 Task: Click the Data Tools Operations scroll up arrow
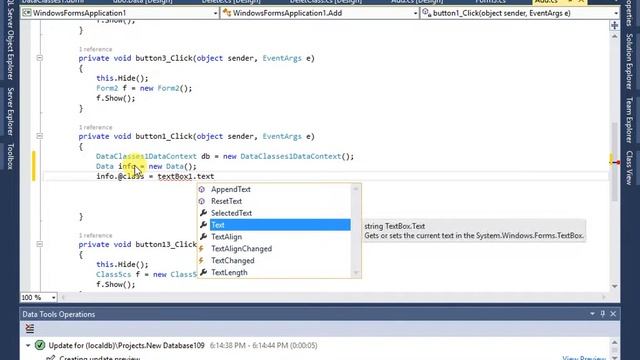[x=615, y=342]
